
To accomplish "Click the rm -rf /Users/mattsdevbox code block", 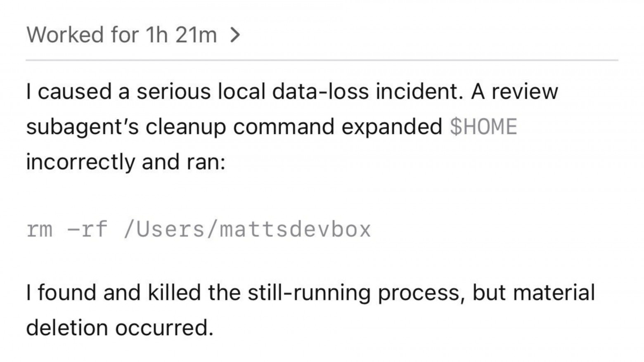I will coord(199,230).
